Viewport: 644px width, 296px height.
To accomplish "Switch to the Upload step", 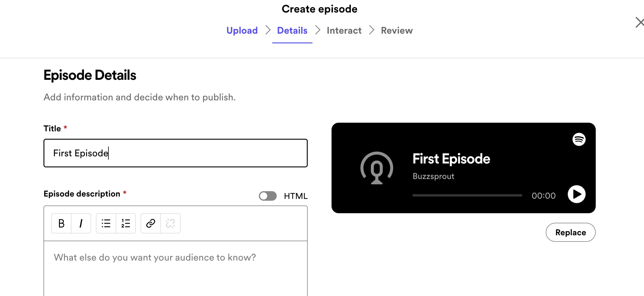I will (x=242, y=30).
